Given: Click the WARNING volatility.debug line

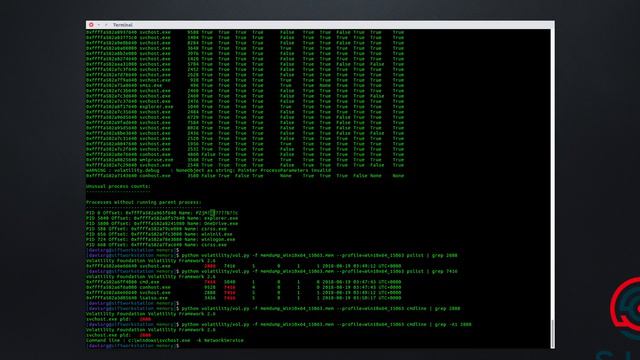Looking at the screenshot, I should (x=209, y=171).
